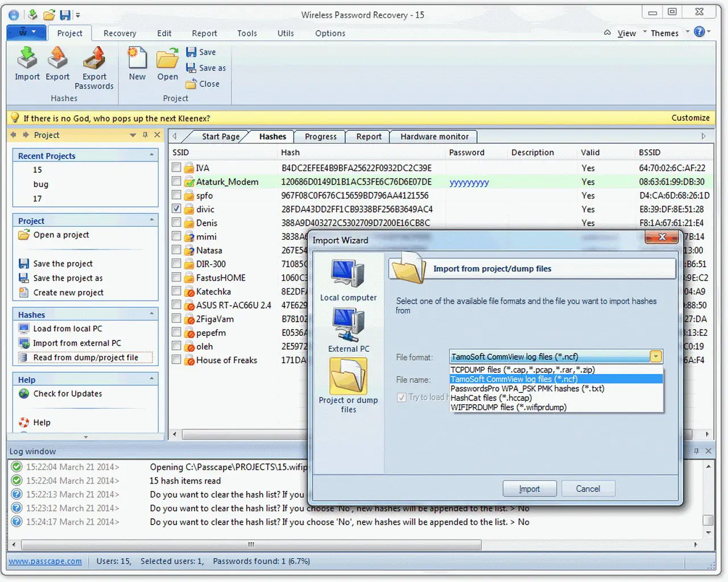Open the Themes dropdown menu
Image resolution: width=728 pixels, height=582 pixels.
tap(669, 33)
